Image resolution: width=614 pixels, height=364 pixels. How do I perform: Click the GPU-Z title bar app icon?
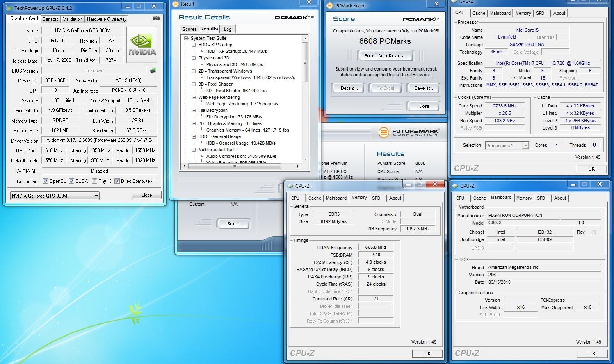click(9, 8)
